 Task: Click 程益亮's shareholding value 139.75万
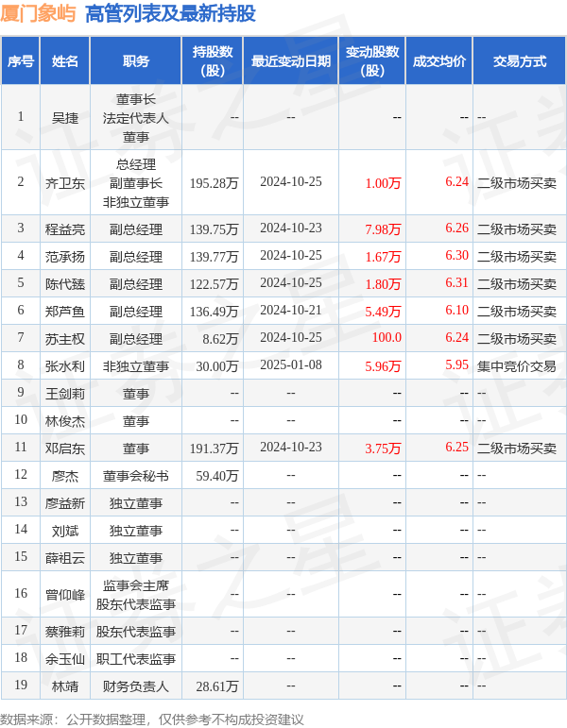pyautogui.click(x=215, y=229)
